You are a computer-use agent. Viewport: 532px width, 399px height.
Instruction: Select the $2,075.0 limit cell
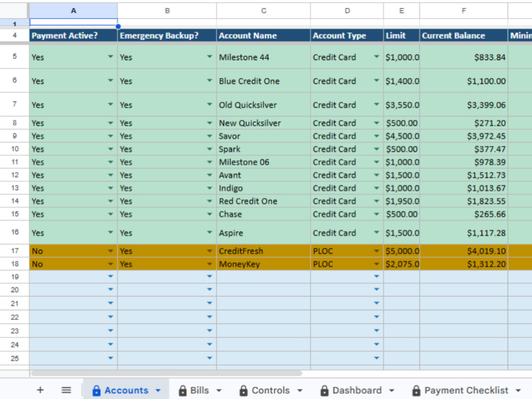(402, 264)
